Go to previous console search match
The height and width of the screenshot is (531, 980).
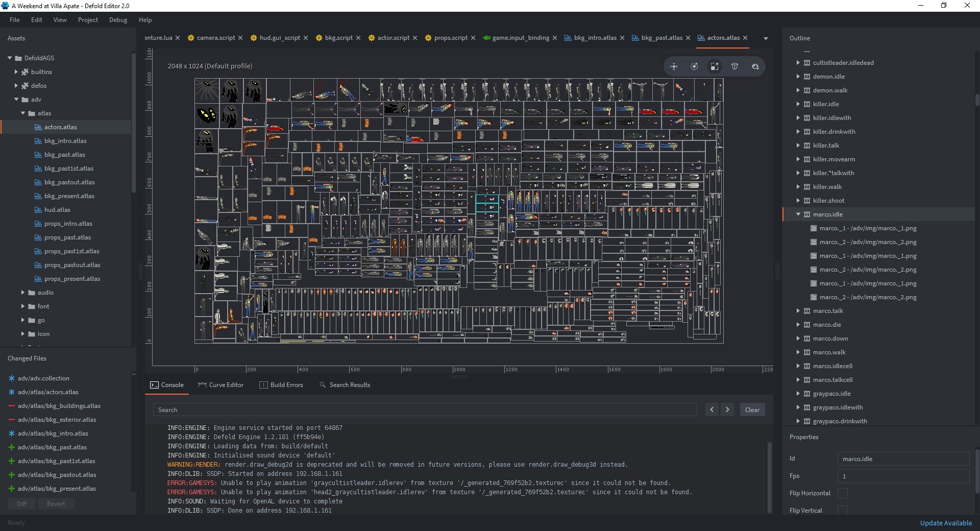pos(712,409)
